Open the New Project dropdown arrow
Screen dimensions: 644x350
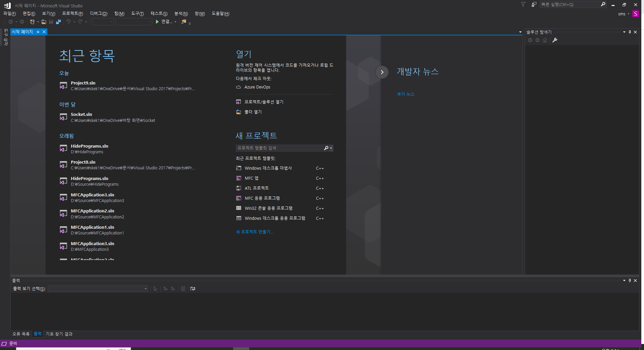38,22
